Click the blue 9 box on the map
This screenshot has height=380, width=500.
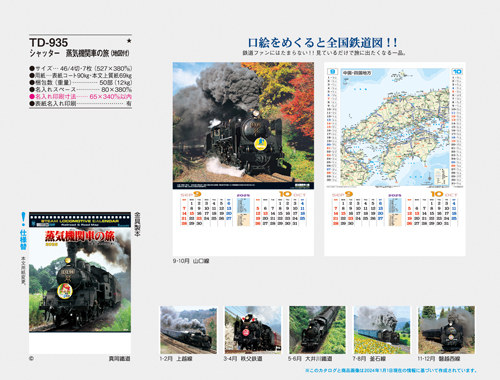tap(332, 72)
